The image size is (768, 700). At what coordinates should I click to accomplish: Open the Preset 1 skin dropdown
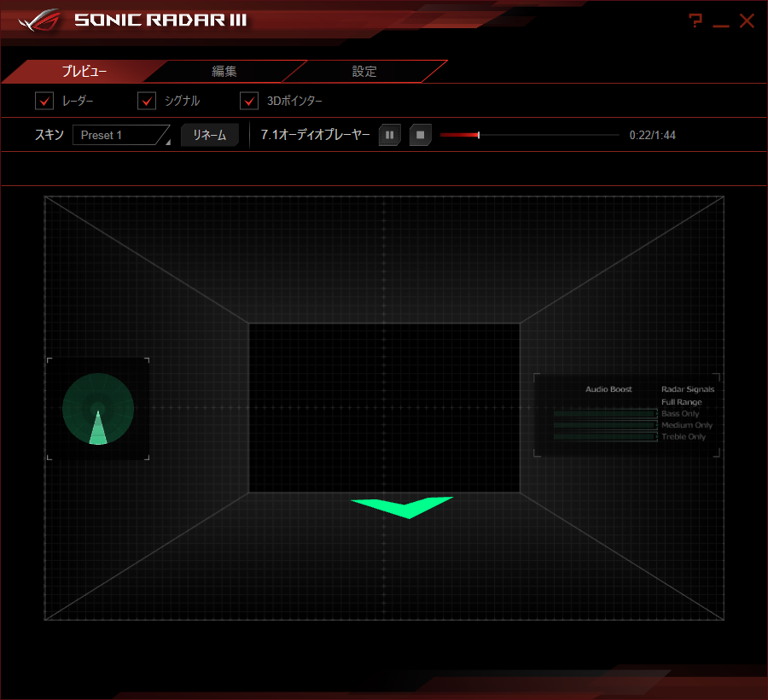[x=121, y=135]
